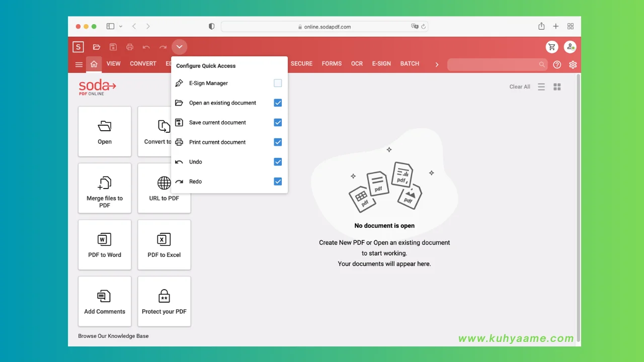Click the Clear All link
644x362 pixels.
pos(520,86)
